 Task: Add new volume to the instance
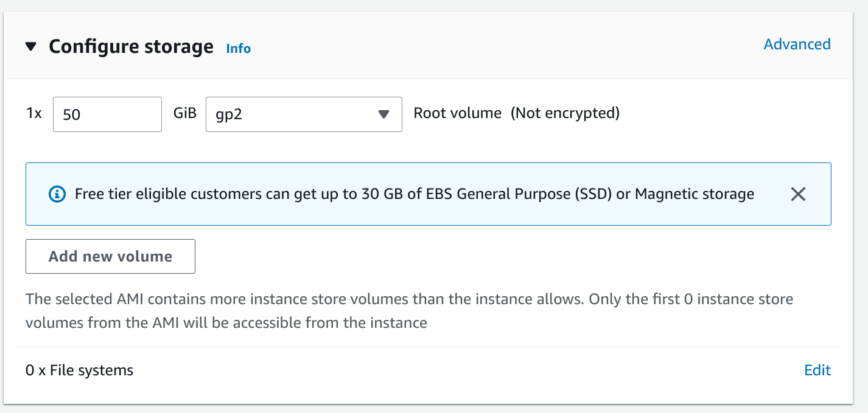pos(110,257)
